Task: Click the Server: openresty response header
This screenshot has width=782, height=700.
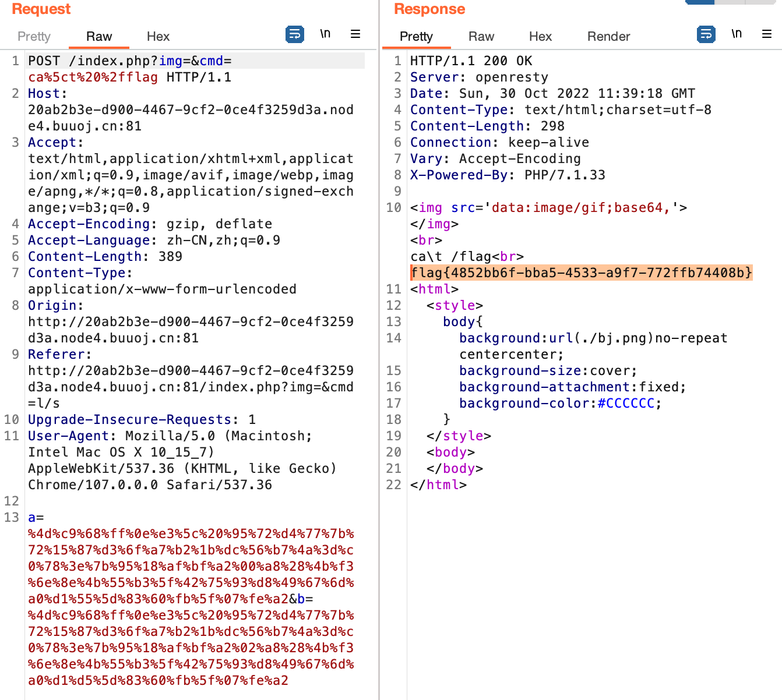Action: coord(479,77)
